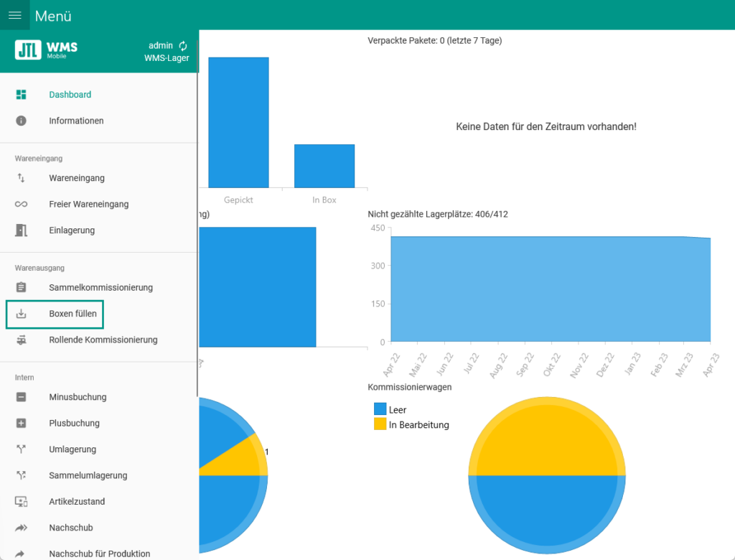
Task: Select the Boxen füllen download icon
Action: [x=22, y=314]
